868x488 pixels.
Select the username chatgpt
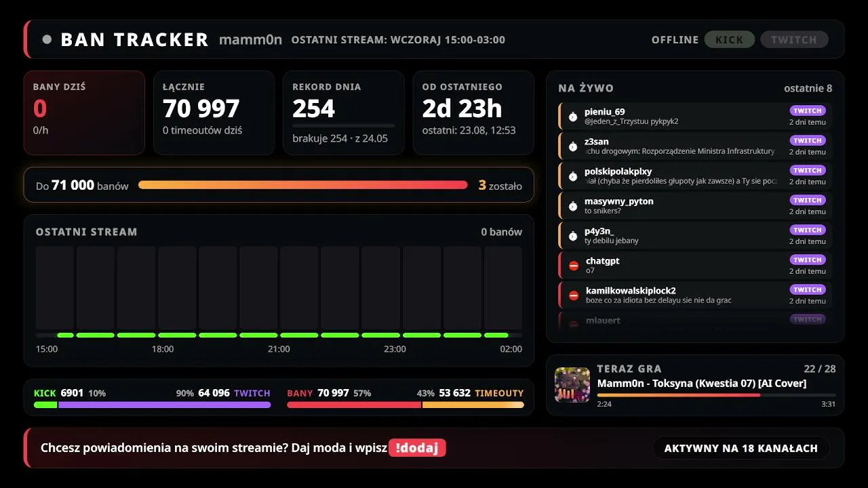[603, 261]
